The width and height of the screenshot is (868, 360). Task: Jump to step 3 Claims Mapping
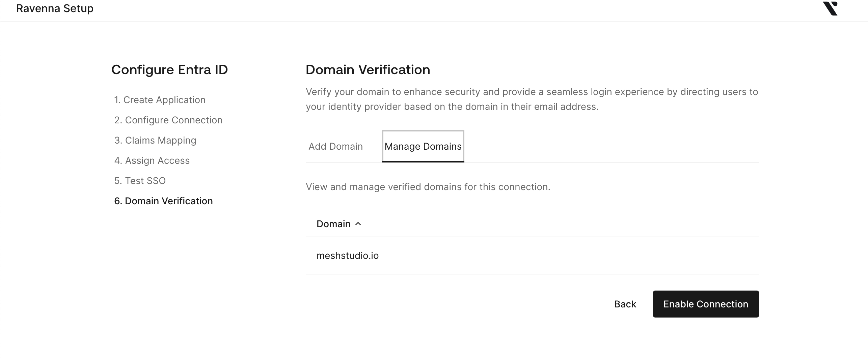click(155, 140)
